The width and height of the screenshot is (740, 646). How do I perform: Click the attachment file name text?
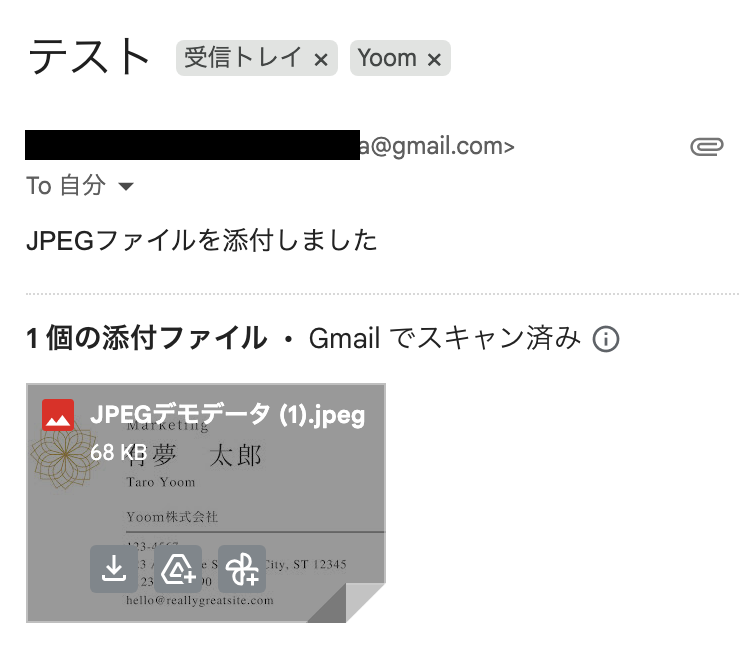click(x=227, y=415)
